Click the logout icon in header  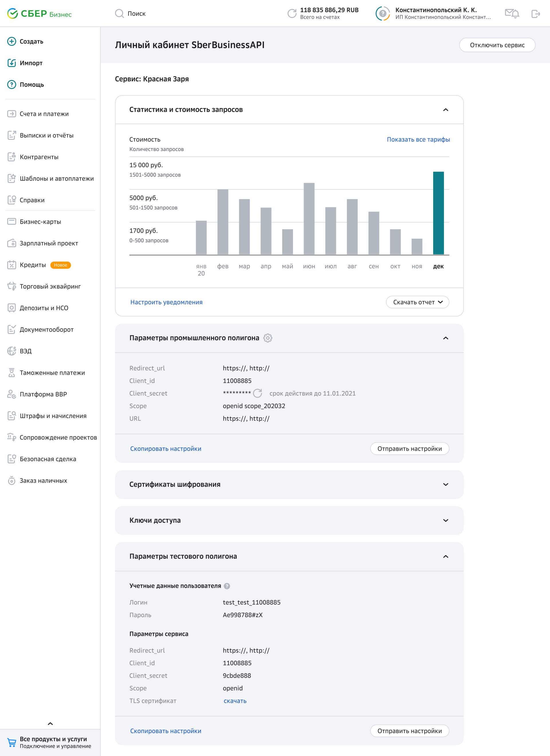point(535,14)
